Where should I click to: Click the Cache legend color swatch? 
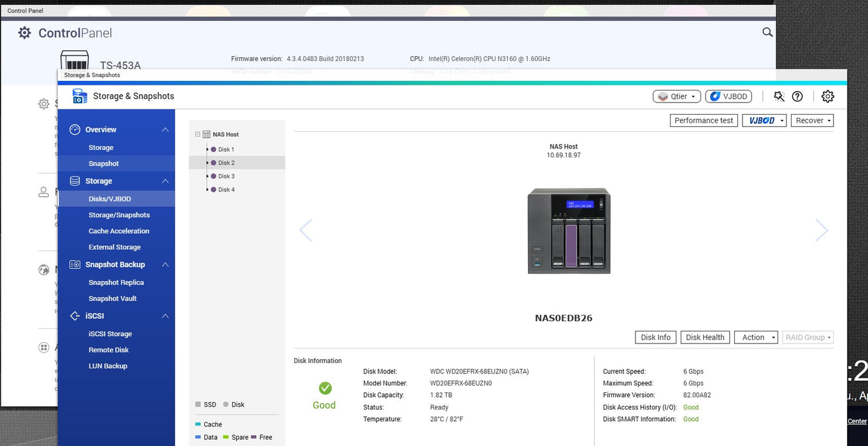[198, 424]
